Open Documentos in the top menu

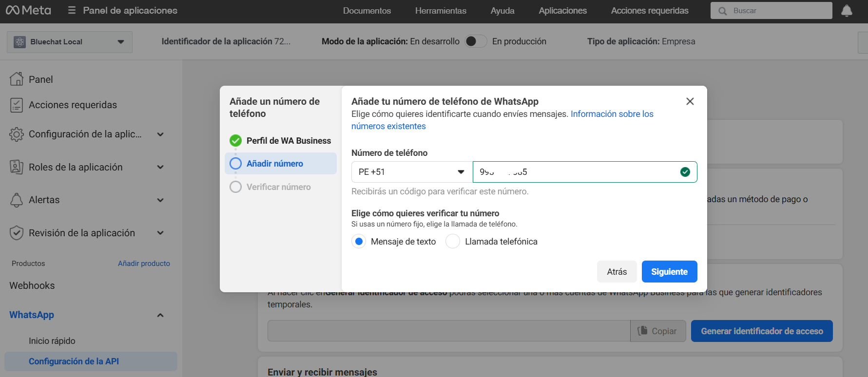coord(366,11)
